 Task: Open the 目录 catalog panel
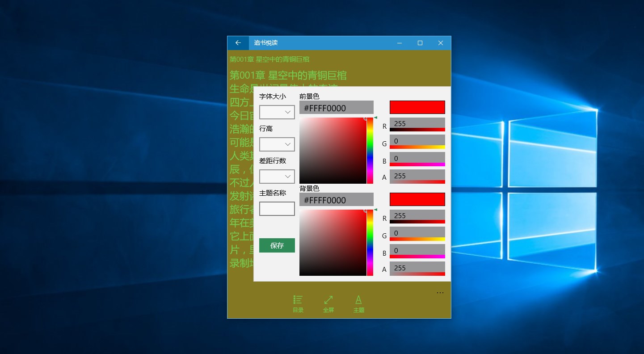pyautogui.click(x=298, y=303)
